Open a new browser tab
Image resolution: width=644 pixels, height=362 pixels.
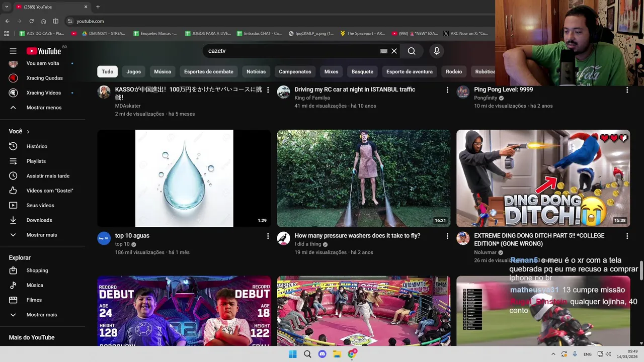point(98,7)
